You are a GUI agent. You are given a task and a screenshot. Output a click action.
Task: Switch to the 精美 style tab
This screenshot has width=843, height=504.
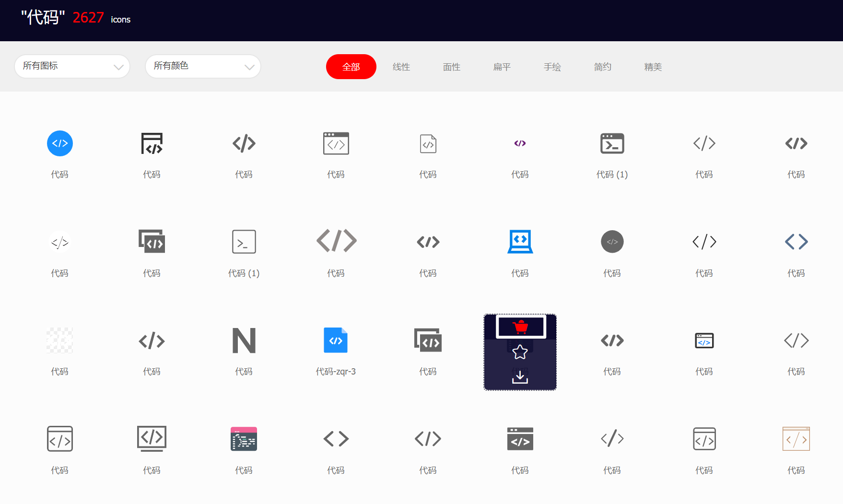pyautogui.click(x=653, y=67)
